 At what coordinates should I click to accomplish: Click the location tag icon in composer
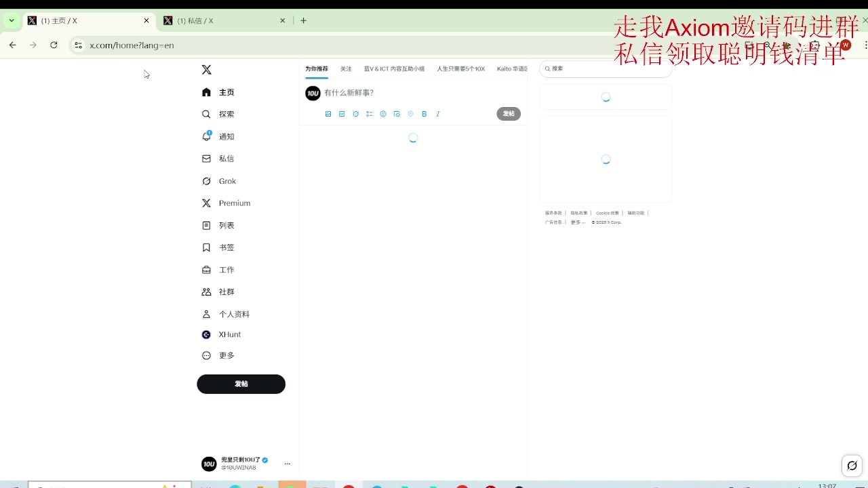pyautogui.click(x=410, y=114)
